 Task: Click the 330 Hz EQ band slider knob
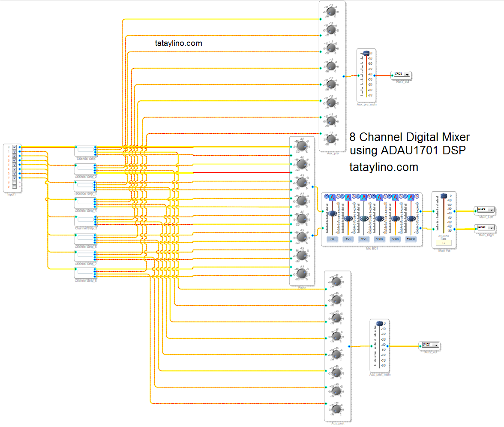(364, 219)
